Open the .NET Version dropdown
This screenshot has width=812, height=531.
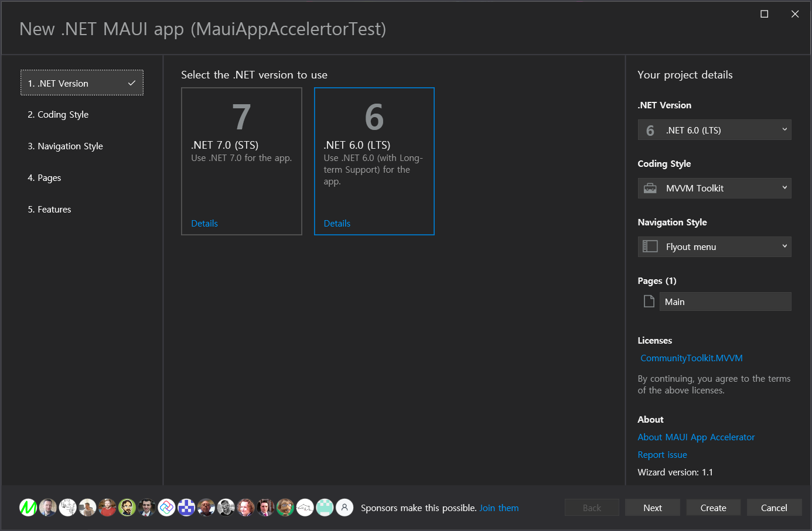point(714,130)
